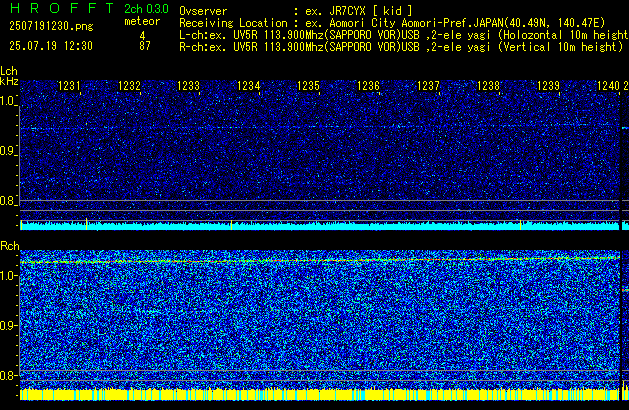
Task: Click the Lch channel label
Action: tap(9, 71)
